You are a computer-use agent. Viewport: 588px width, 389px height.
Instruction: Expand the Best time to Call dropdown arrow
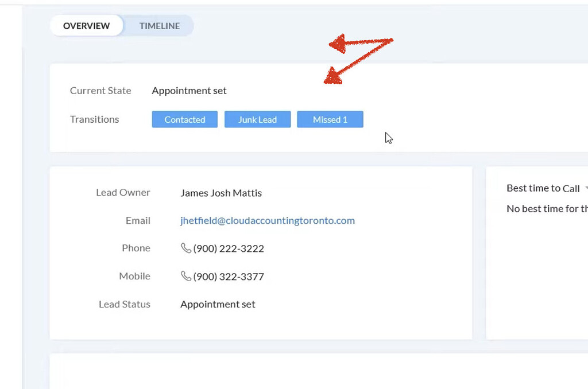[x=585, y=189]
